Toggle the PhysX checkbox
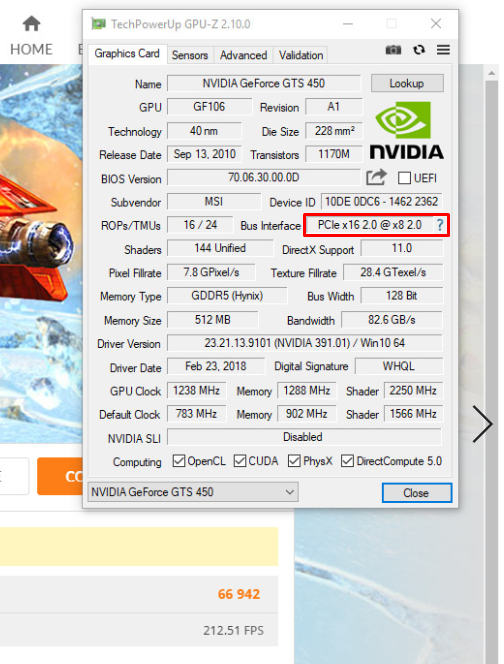Image resolution: width=504 pixels, height=664 pixels. click(294, 461)
